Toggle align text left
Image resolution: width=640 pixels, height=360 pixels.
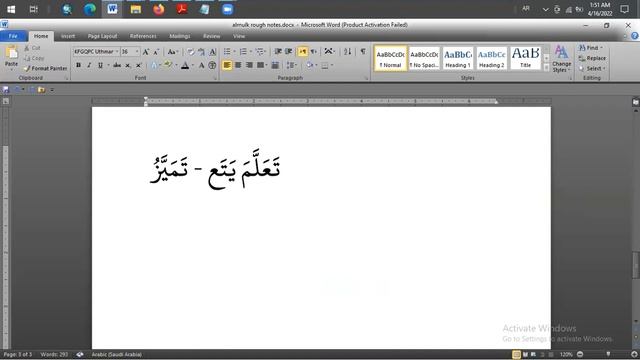(x=227, y=65)
